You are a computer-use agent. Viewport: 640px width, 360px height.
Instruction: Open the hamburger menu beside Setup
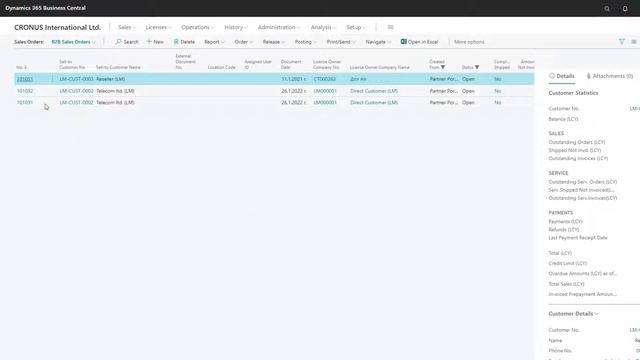(x=391, y=27)
